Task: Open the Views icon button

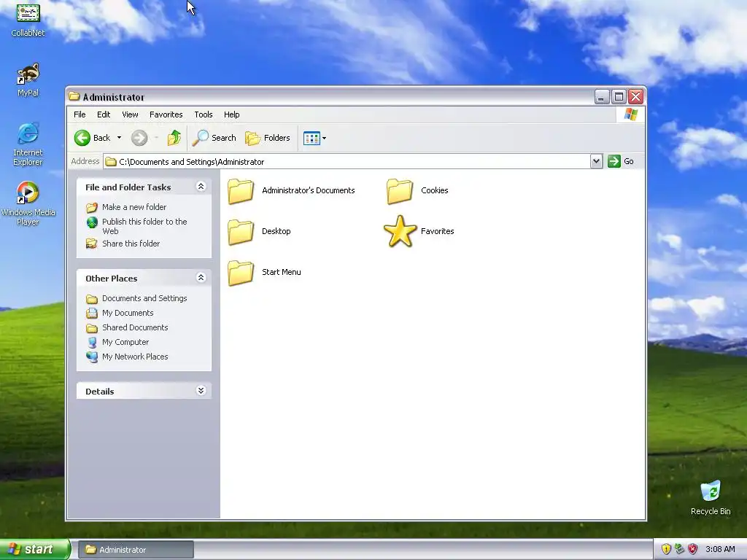Action: coord(311,138)
